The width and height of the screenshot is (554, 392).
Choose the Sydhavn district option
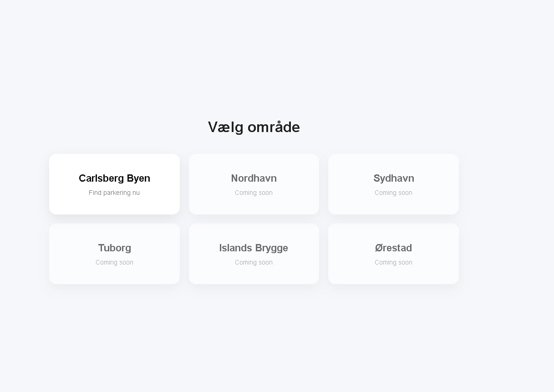pyautogui.click(x=393, y=184)
